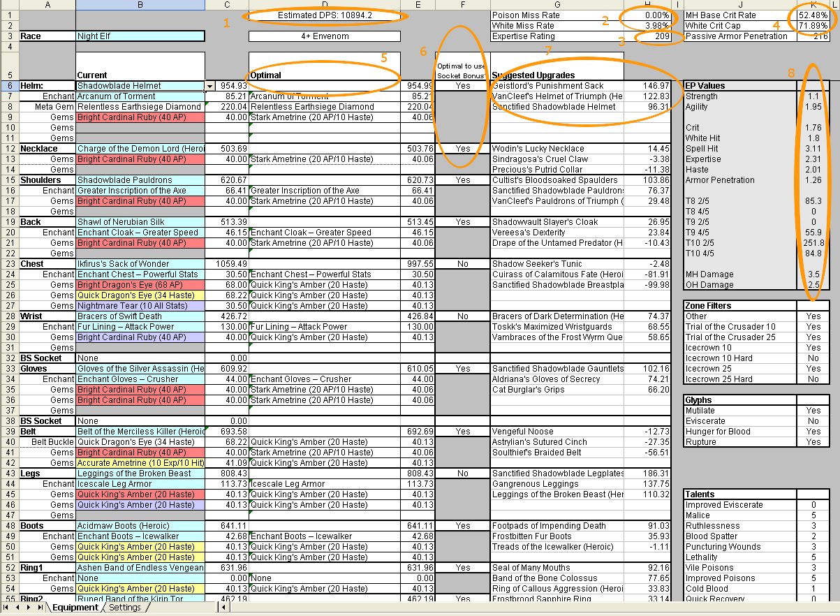Select Cat Burglar's Grips upgrade
Viewport: 840px width, 616px height.
click(x=557, y=390)
